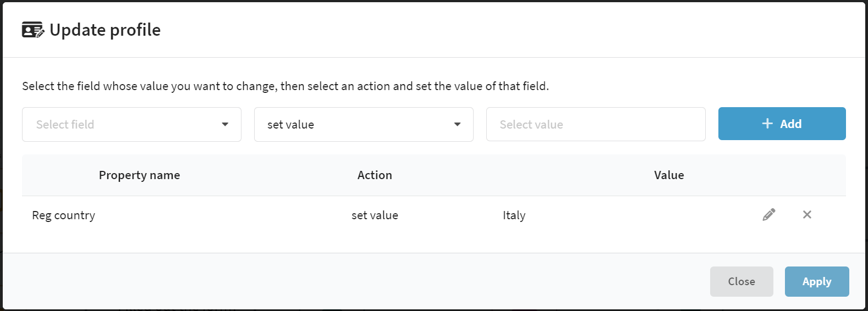Click the Add button
868x311 pixels.
782,124
